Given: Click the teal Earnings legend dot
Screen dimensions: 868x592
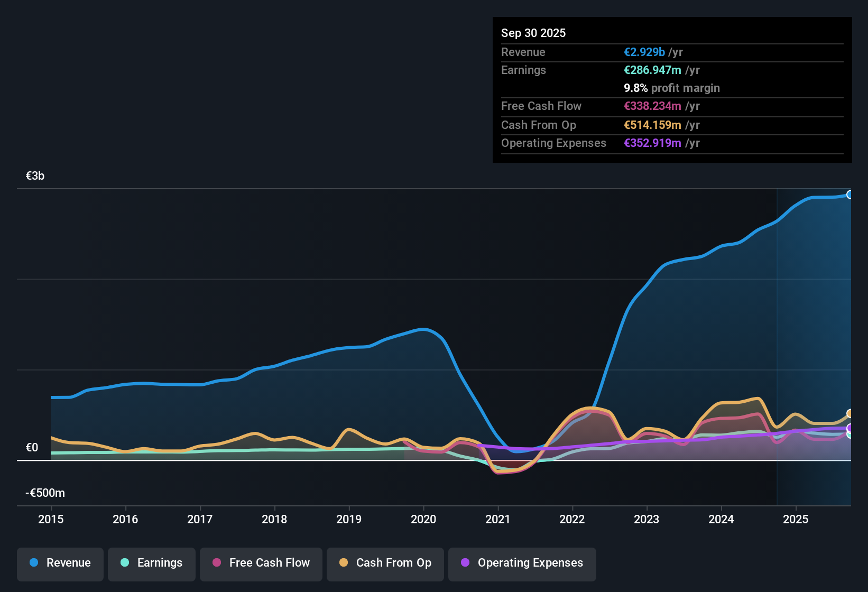Looking at the screenshot, I should pos(125,562).
